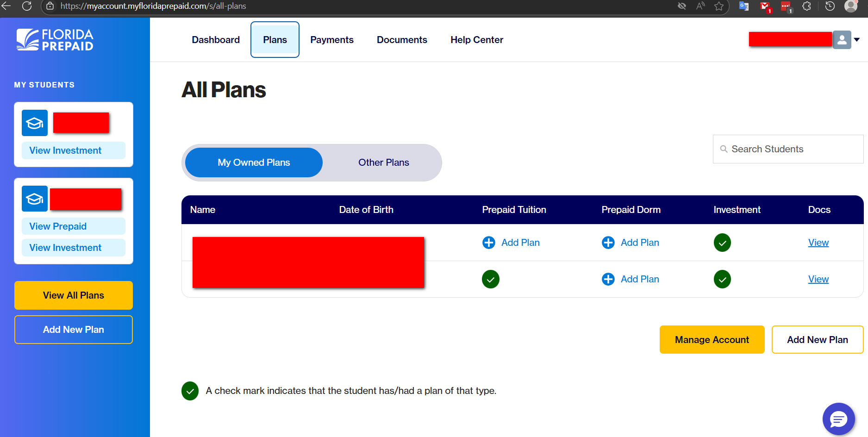Click Prepaid Dorm plus icon in first student row
Viewport: 868px width, 437px height.
608,243
